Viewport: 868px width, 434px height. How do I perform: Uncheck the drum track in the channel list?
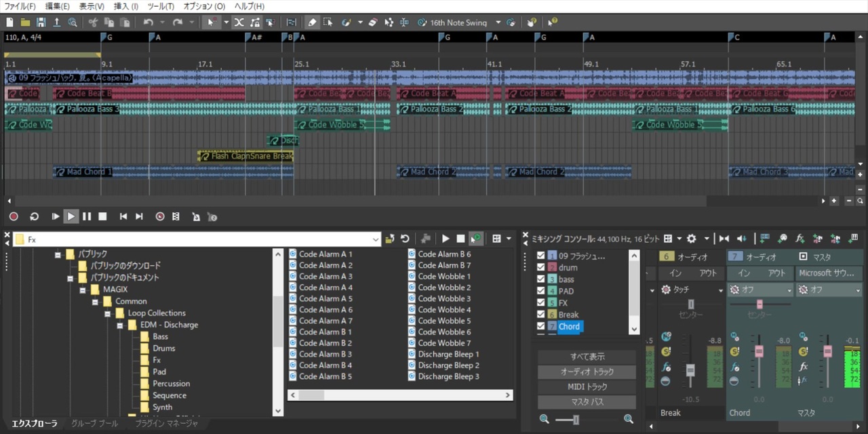(540, 267)
